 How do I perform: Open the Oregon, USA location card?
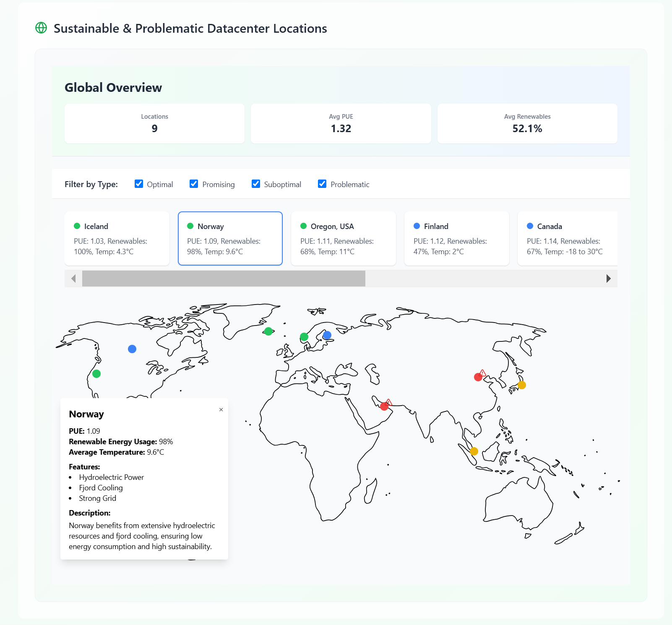click(x=344, y=238)
